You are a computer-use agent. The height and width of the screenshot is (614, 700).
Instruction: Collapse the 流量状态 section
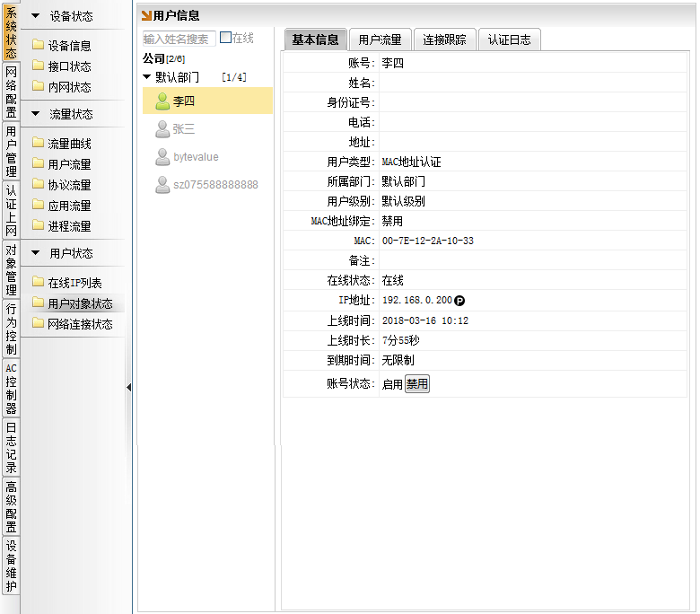36,114
